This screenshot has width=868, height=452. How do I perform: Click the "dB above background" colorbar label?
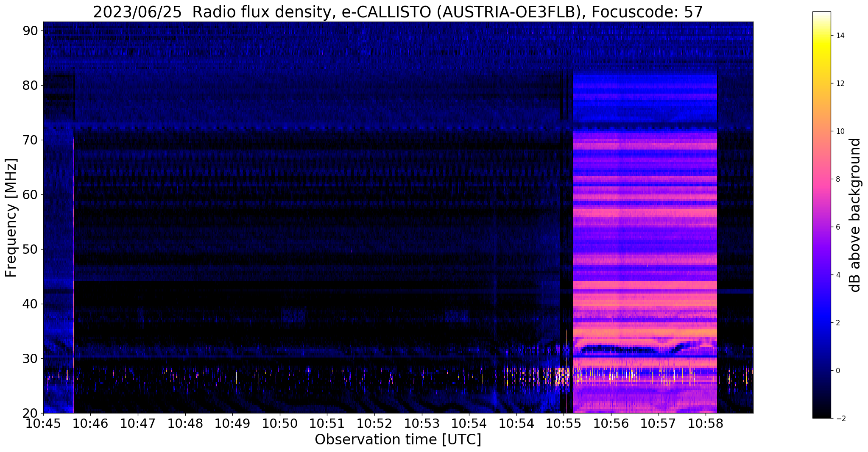(855, 215)
